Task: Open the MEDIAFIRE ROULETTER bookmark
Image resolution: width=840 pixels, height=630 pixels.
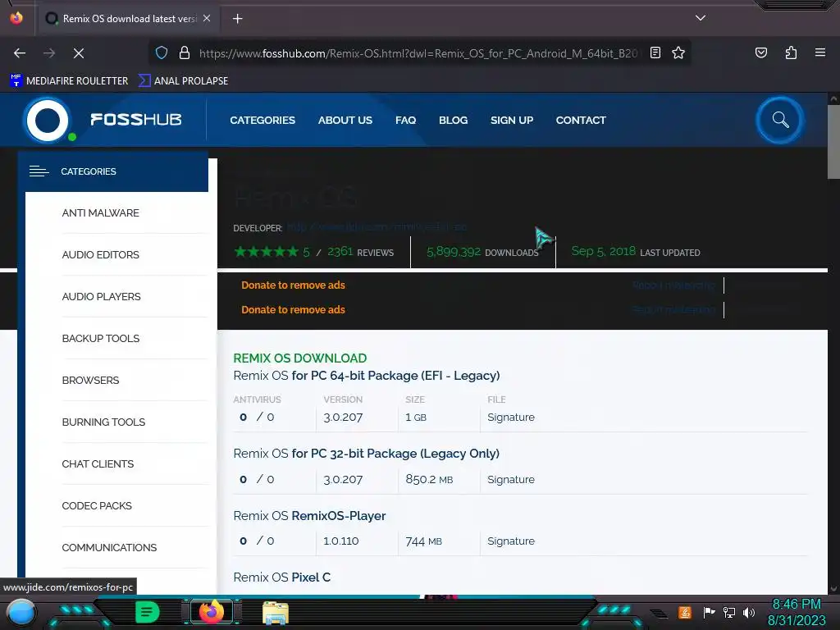Action: [69, 81]
